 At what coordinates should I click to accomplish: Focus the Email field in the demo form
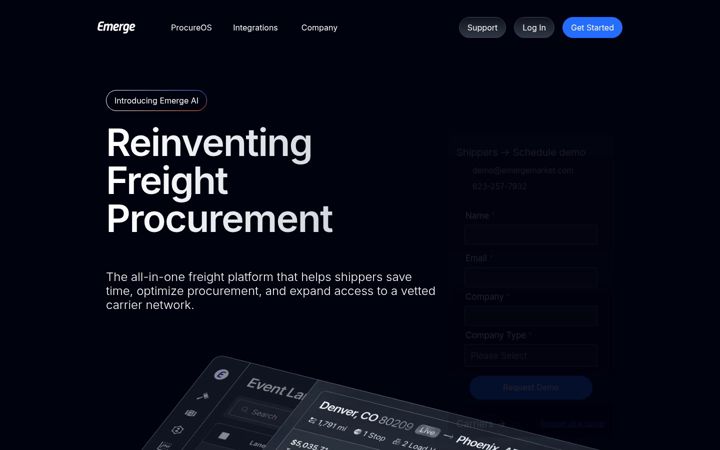[531, 278]
